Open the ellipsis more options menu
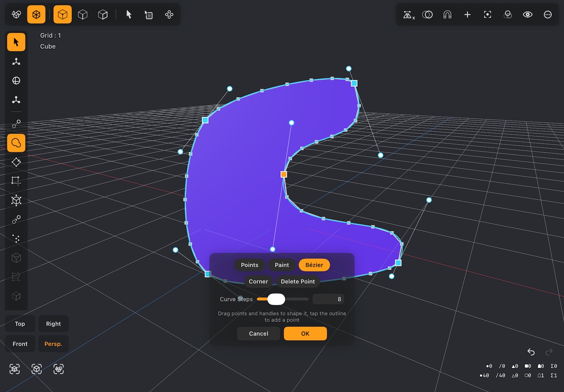564x392 pixels. point(548,15)
